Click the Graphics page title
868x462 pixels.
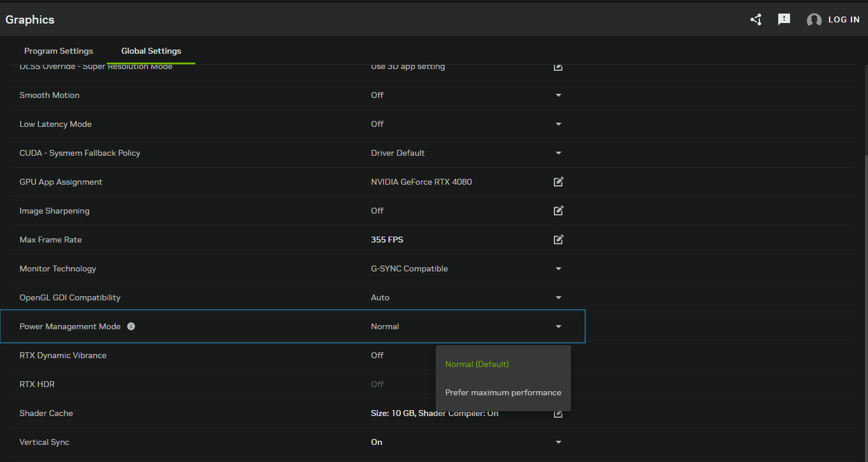30,19
